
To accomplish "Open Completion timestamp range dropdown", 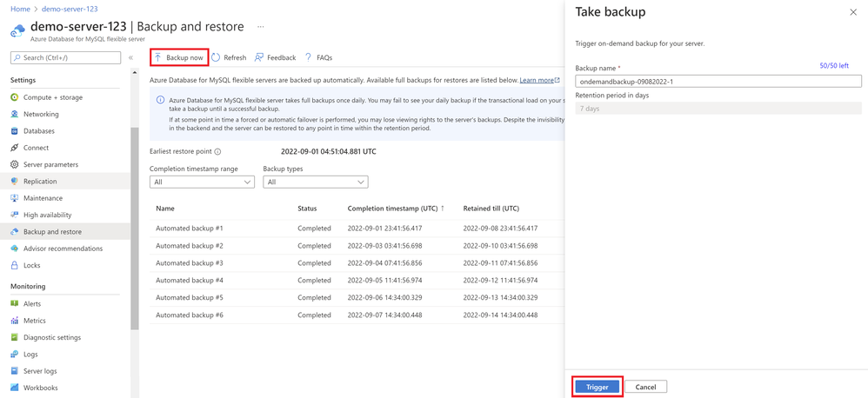I will tap(202, 182).
